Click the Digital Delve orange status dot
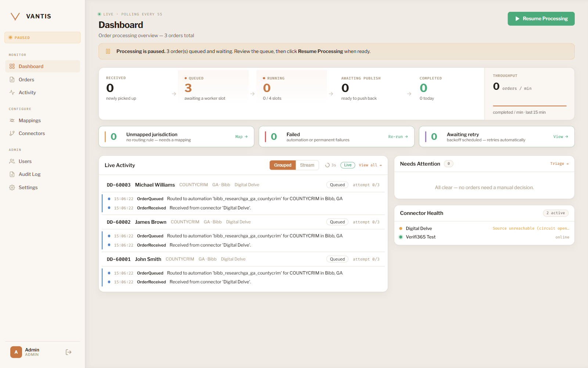This screenshot has width=588, height=368. pyautogui.click(x=401, y=229)
